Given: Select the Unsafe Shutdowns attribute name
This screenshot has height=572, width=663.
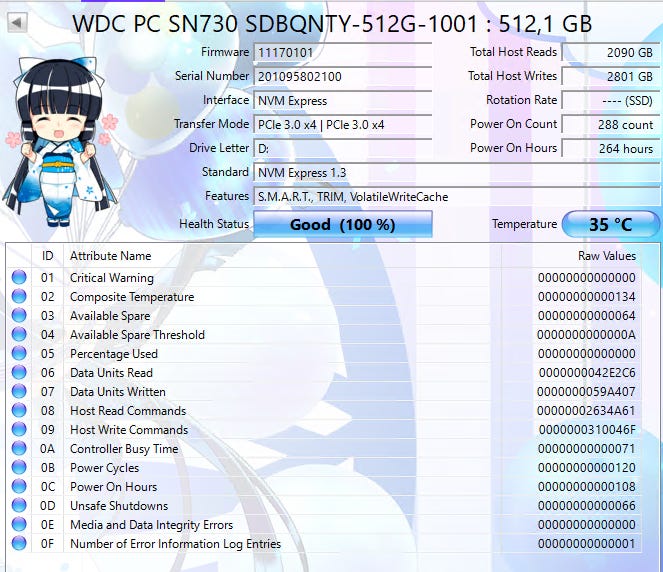Looking at the screenshot, I should [119, 506].
